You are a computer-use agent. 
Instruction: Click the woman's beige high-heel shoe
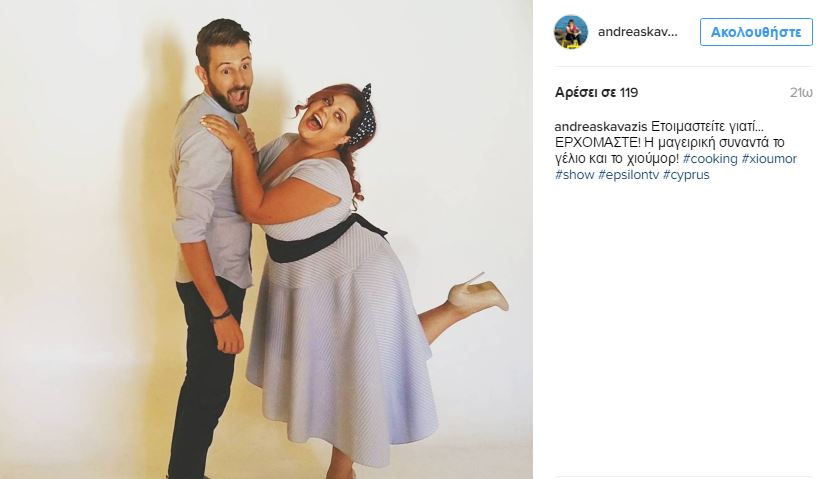pyautogui.click(x=479, y=292)
